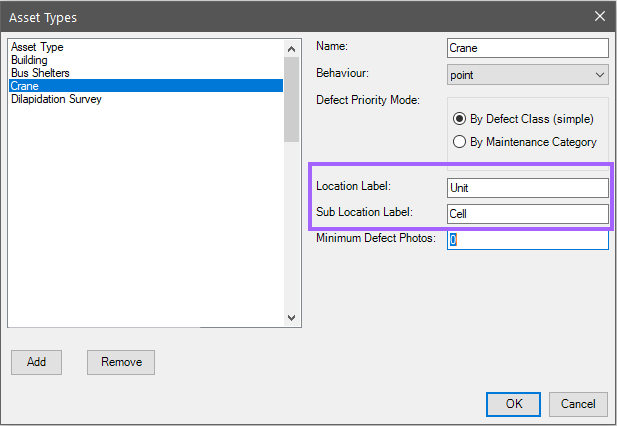617x426 pixels.
Task: Click the list scrollbar down arrow
Action: tap(291, 318)
